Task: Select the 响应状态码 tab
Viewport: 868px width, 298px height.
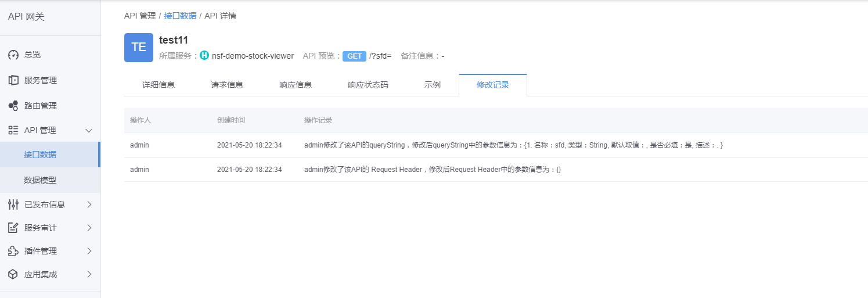Action: point(368,85)
